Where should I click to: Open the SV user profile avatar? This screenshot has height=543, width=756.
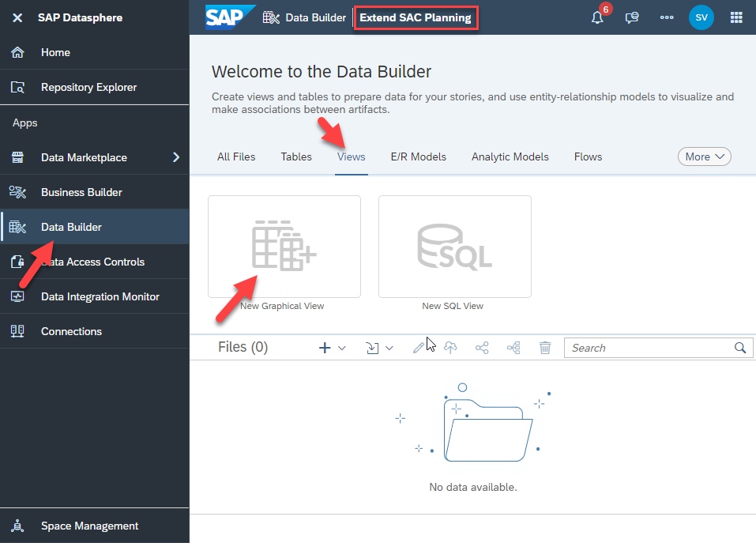(x=701, y=17)
